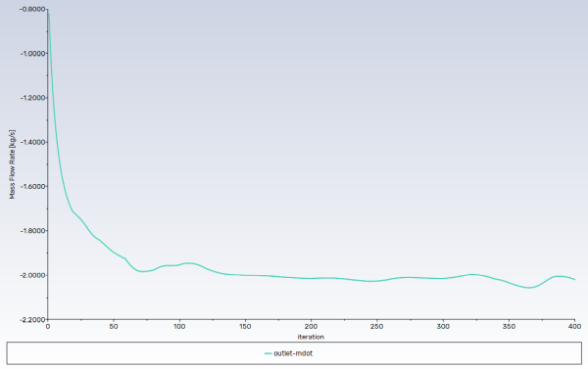Click the outlet-mdot legend color line
The height and width of the screenshot is (369, 588).
point(268,353)
